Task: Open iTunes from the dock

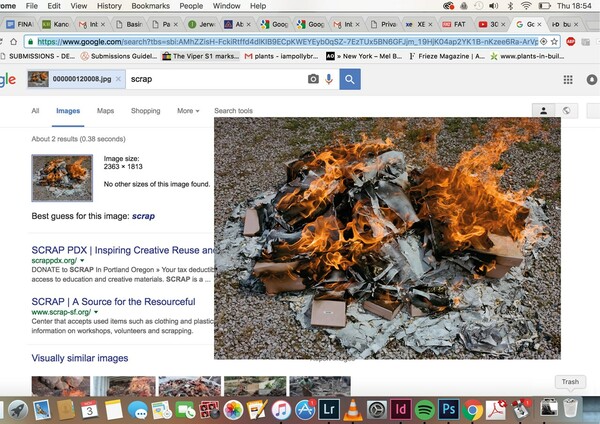Action: pos(281,410)
